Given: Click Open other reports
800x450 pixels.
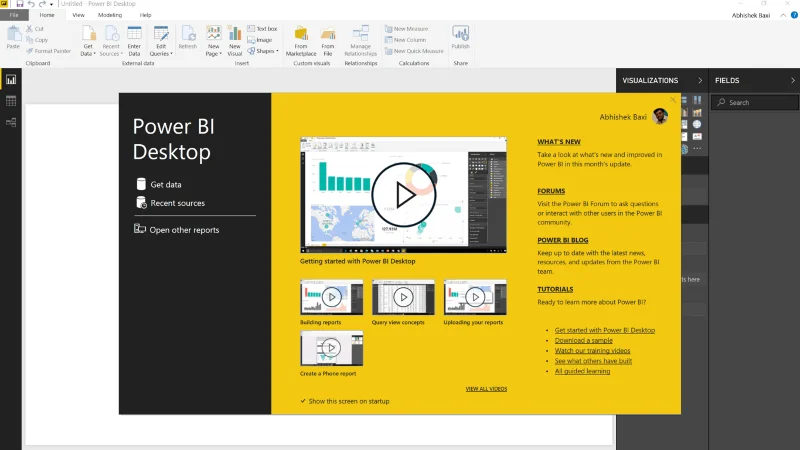Looking at the screenshot, I should point(177,230).
